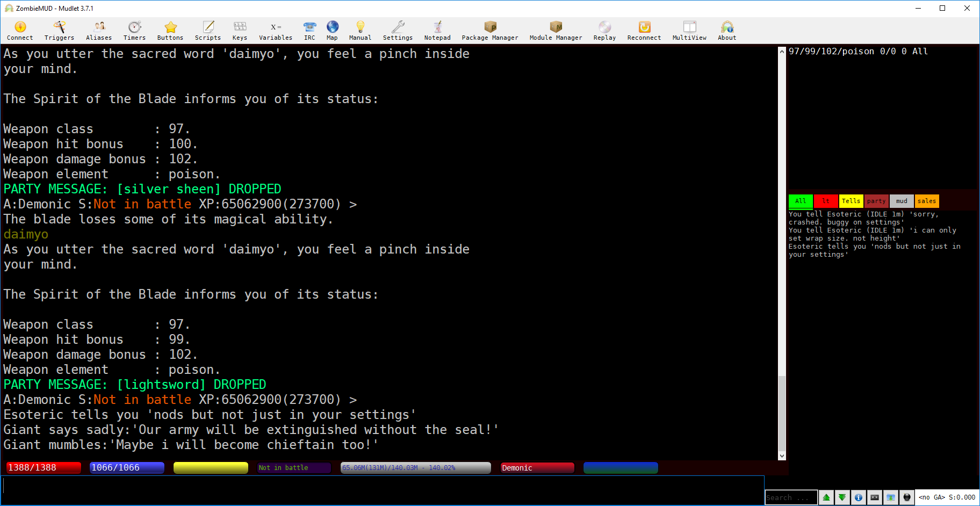Viewport: 980px width, 506px height.
Task: Click the red 1388/1388 health gauge
Action: coord(44,468)
